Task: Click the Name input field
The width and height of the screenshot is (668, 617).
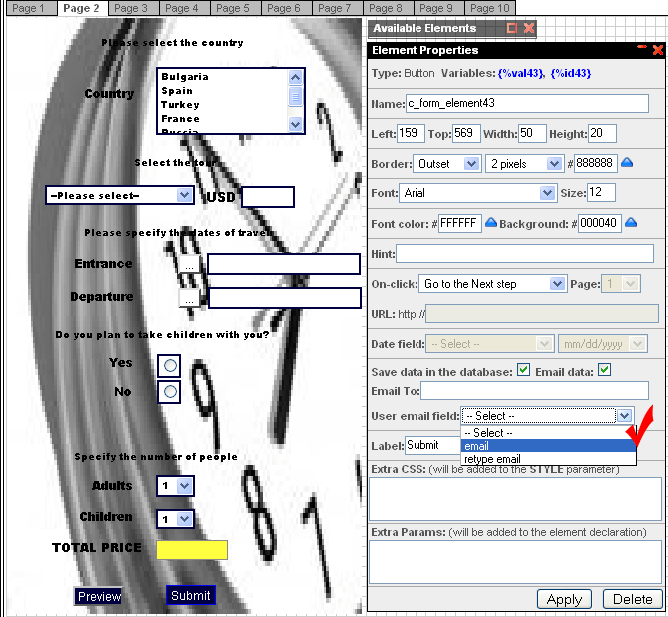Action: [527, 104]
